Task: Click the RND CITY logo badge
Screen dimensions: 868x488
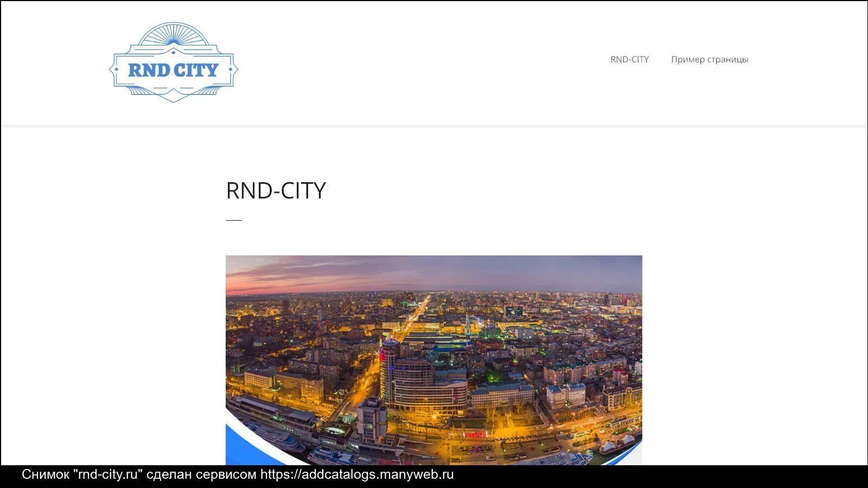Action: point(174,62)
